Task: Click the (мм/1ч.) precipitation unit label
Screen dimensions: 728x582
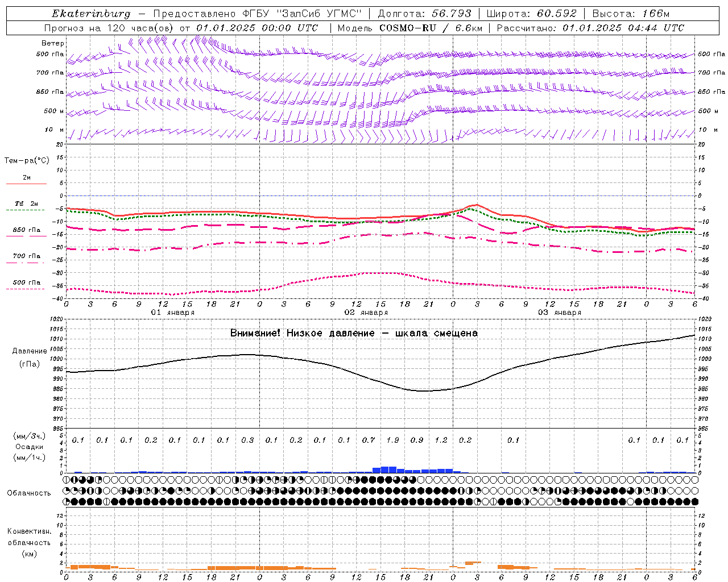Action: click(30, 458)
